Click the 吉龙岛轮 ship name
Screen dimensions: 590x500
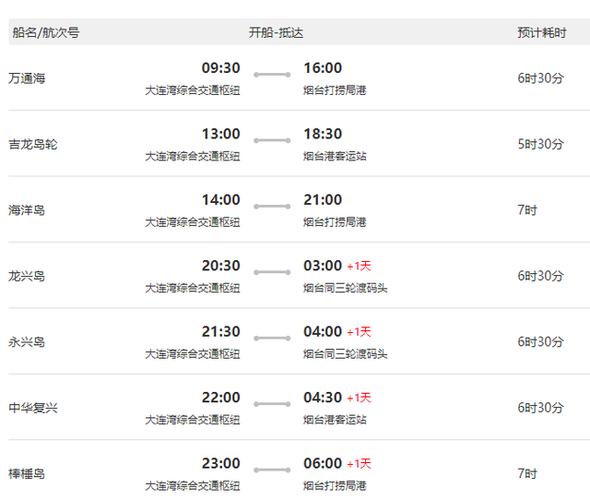click(33, 144)
